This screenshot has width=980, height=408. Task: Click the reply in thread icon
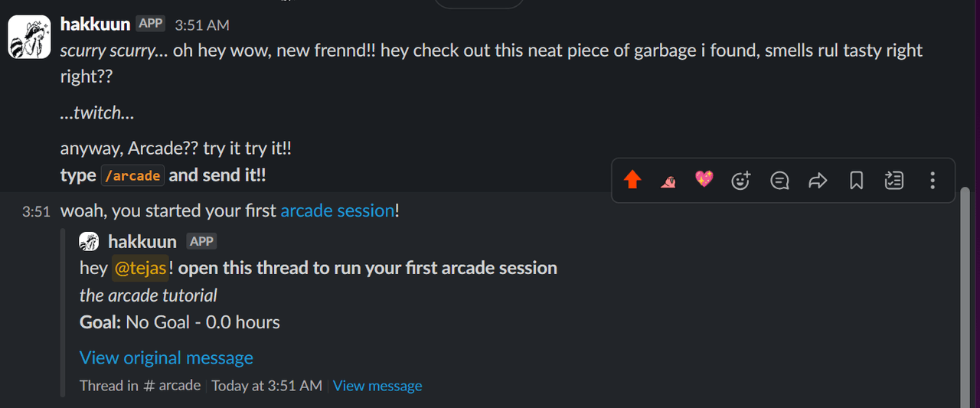[779, 181]
